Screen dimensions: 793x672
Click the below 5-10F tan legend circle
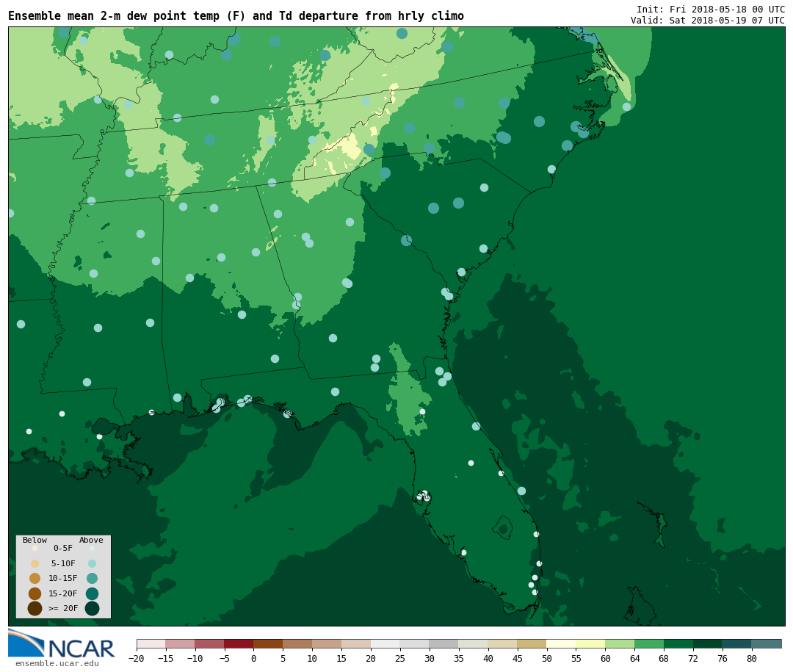pyautogui.click(x=35, y=564)
